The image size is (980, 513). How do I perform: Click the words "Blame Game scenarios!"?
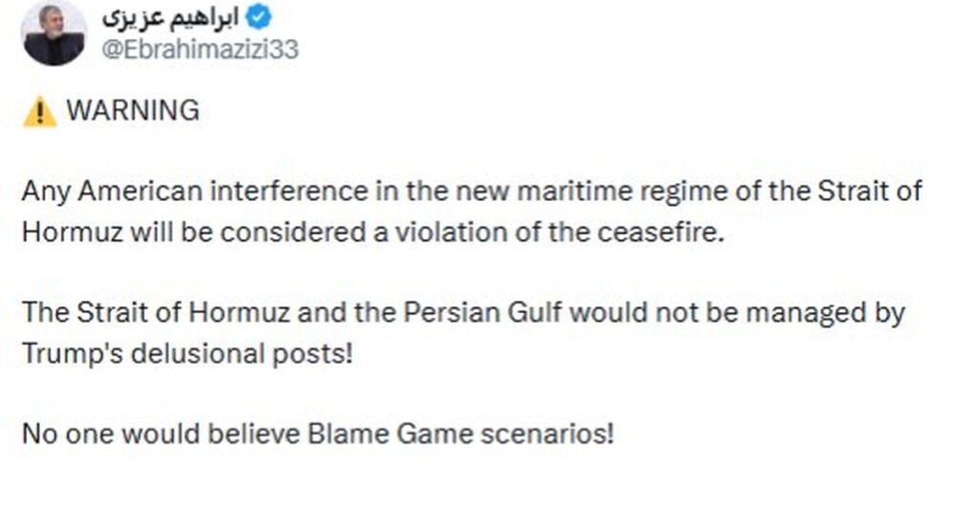tap(460, 433)
